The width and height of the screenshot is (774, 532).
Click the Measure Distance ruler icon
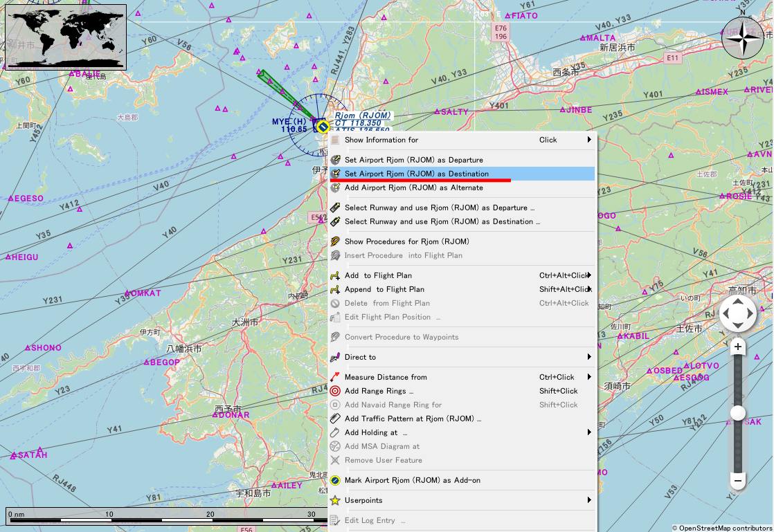[335, 377]
